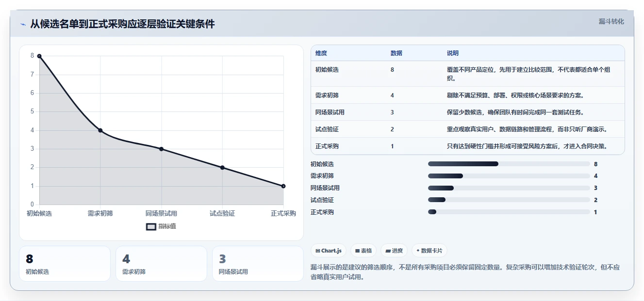Open the 同场景试用 data card showing 3
Viewport: 644px width, 301px height.
click(x=258, y=264)
